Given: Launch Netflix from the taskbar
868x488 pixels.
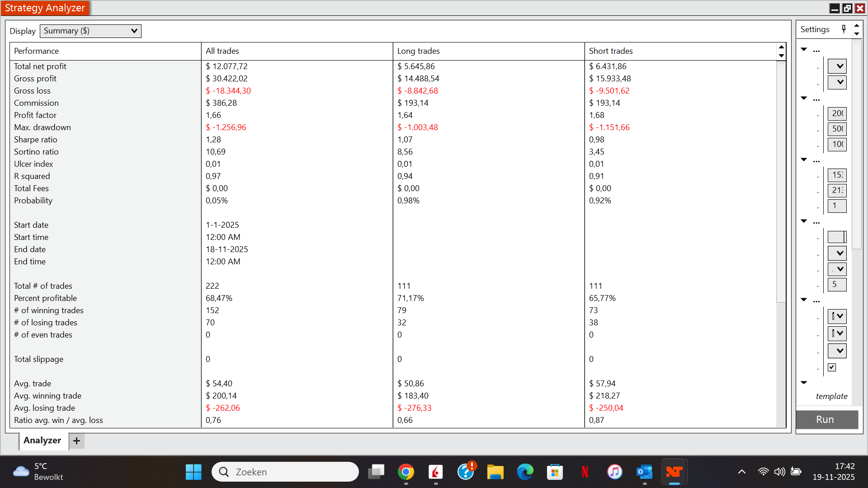Looking at the screenshot, I should (585, 472).
